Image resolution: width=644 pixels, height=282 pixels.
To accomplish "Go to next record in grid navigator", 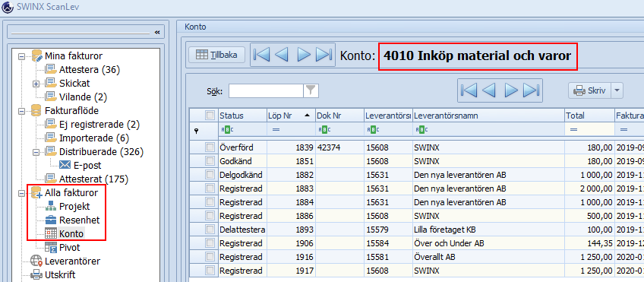I will point(511,90).
